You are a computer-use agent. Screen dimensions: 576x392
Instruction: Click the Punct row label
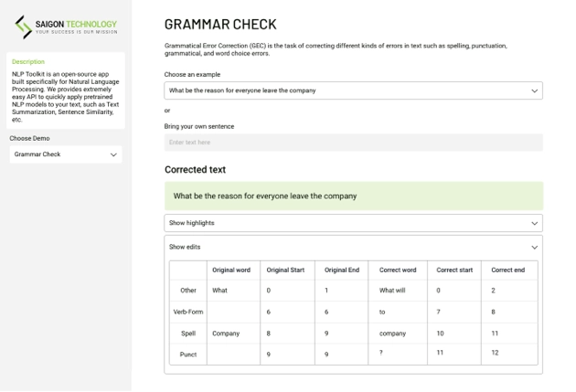pyautogui.click(x=188, y=353)
